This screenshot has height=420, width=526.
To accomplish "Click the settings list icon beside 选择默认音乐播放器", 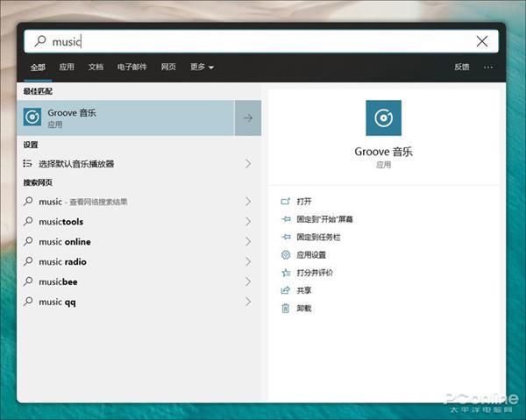I will coord(27,163).
